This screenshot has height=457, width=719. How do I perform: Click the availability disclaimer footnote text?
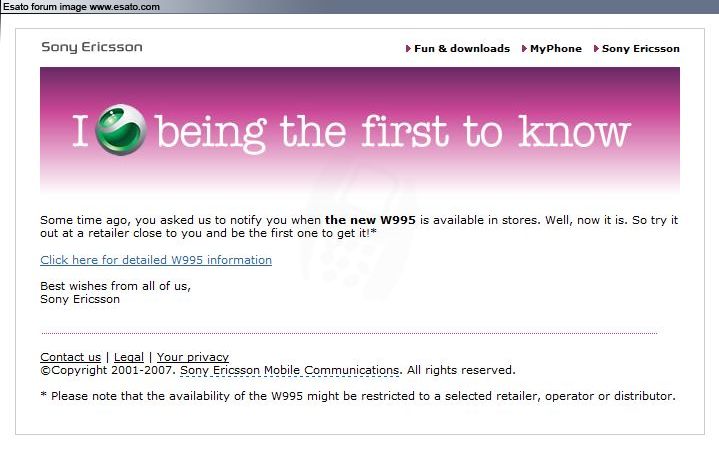pyautogui.click(x=358, y=396)
